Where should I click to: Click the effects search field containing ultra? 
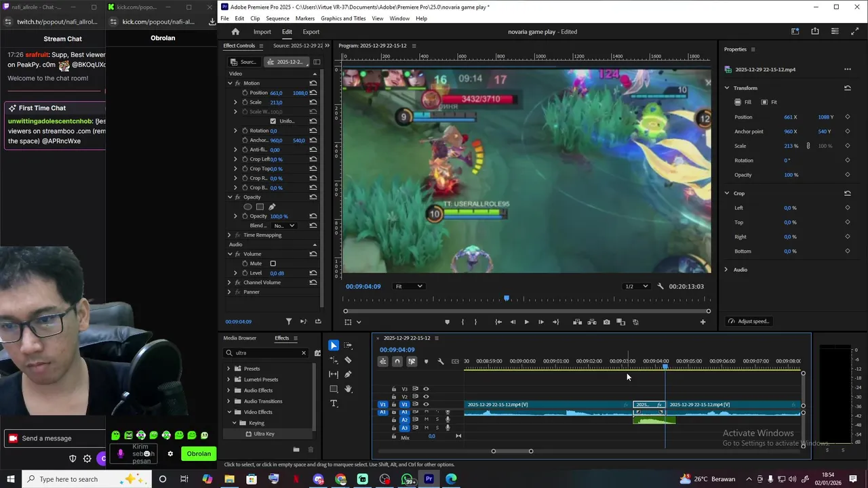pyautogui.click(x=267, y=353)
